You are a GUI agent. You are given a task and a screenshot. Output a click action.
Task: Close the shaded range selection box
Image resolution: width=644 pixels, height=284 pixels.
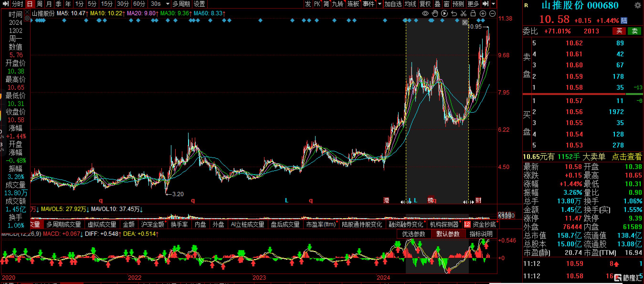(465, 23)
